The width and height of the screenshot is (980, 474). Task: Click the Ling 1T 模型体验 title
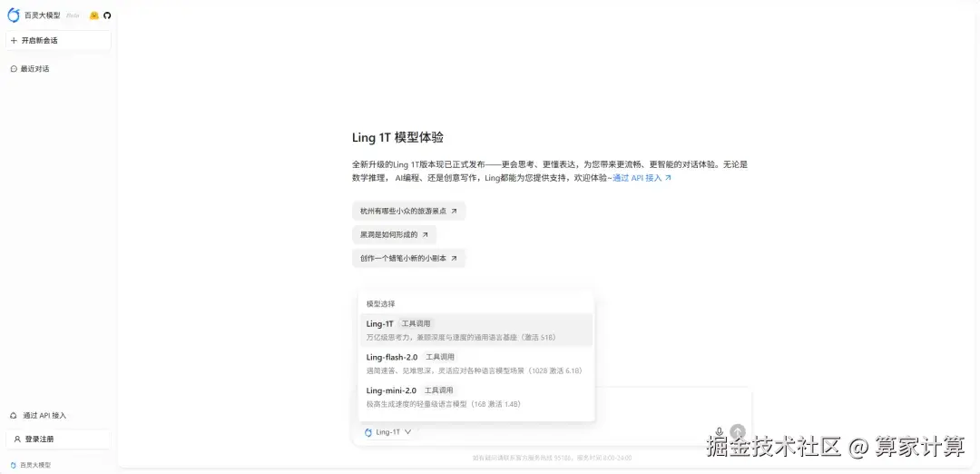click(x=398, y=138)
